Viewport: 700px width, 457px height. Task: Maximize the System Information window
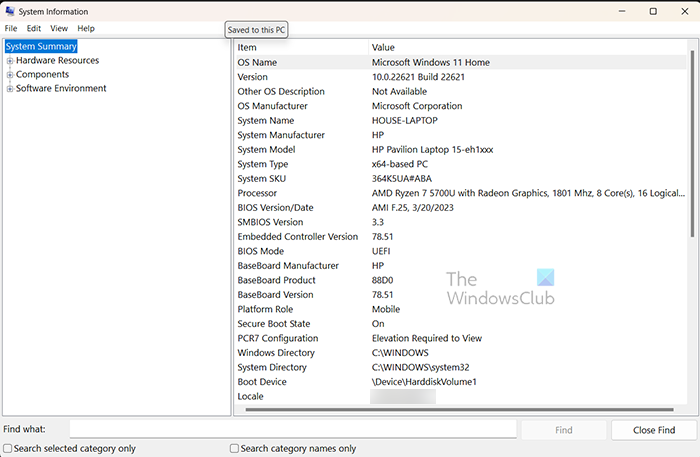(653, 11)
